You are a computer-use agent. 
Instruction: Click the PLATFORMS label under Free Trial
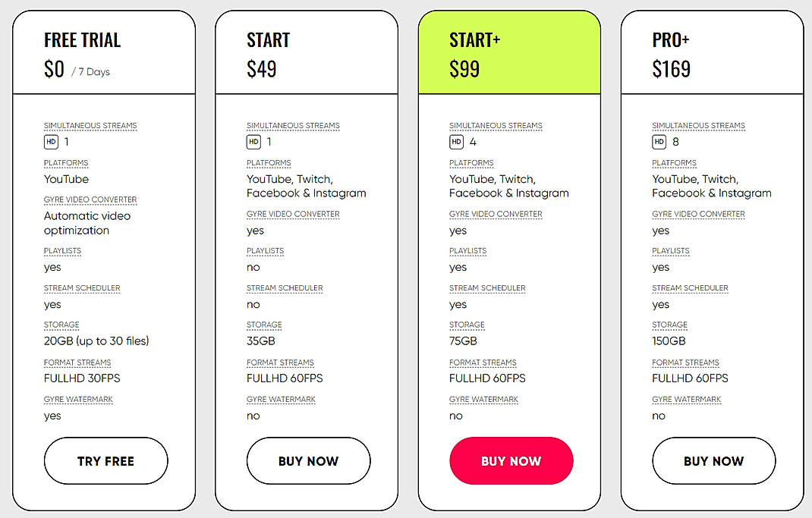(65, 162)
